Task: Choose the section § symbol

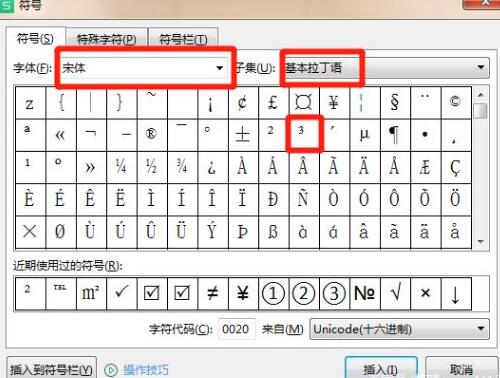Action: (x=395, y=102)
